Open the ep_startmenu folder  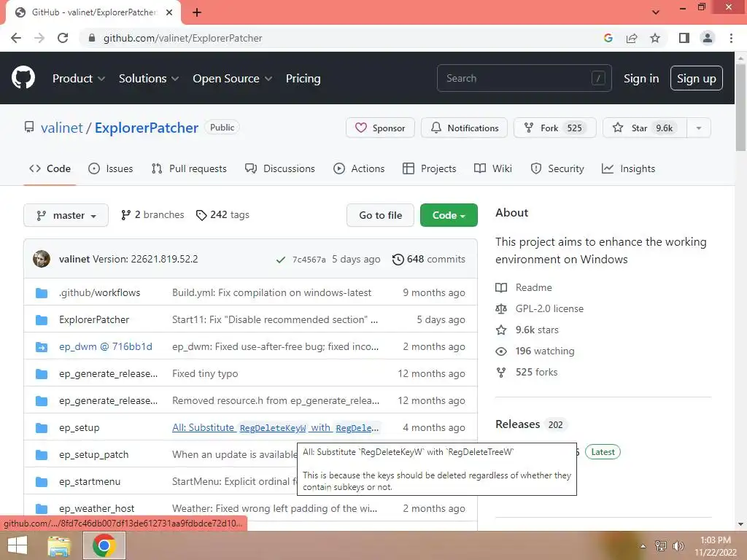click(90, 481)
